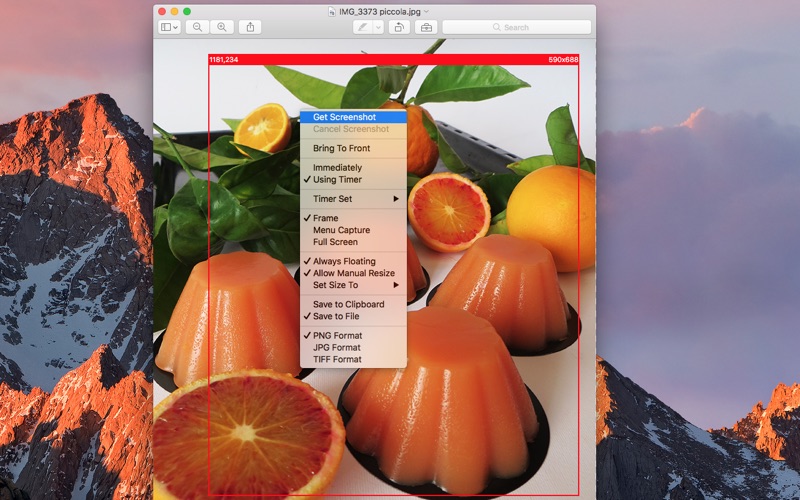Expand the Set Size To submenu

click(353, 285)
